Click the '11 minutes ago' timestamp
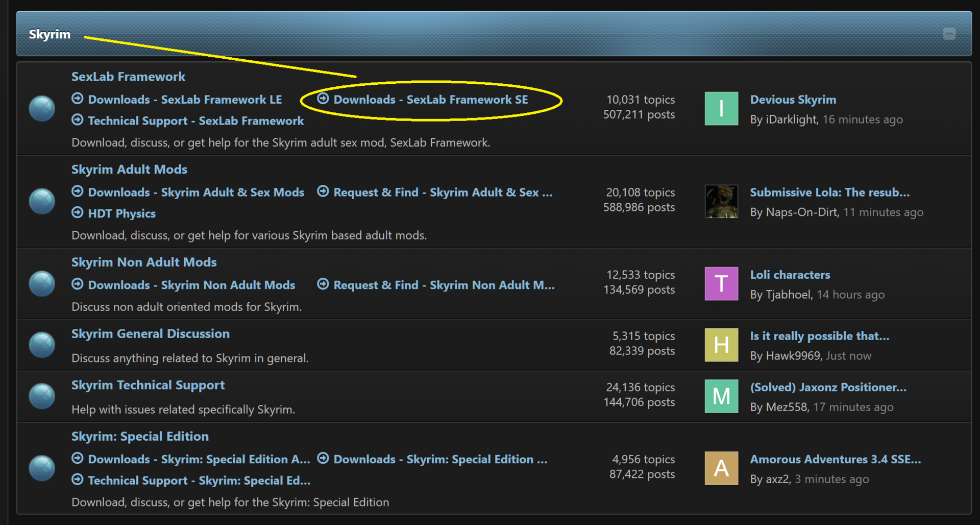 pyautogui.click(x=883, y=212)
